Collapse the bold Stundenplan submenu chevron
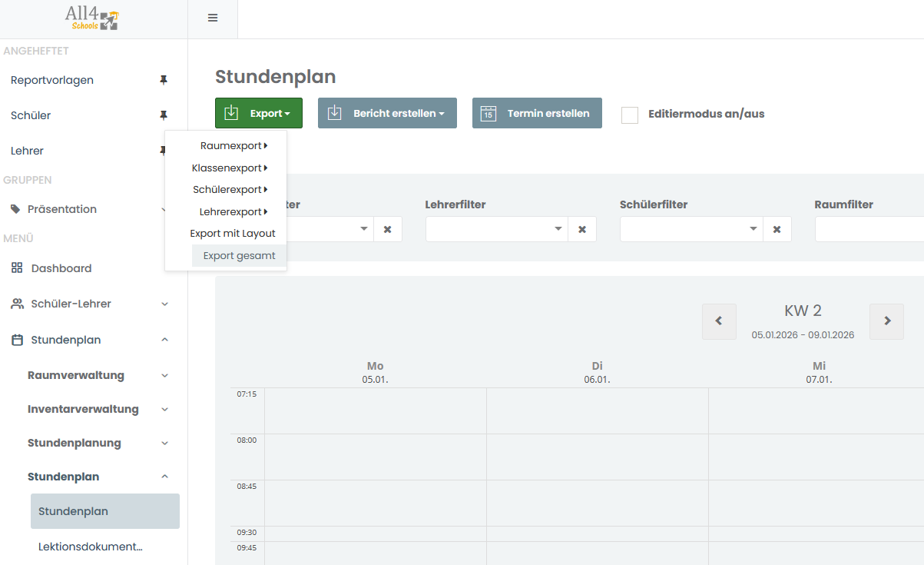 [164, 477]
